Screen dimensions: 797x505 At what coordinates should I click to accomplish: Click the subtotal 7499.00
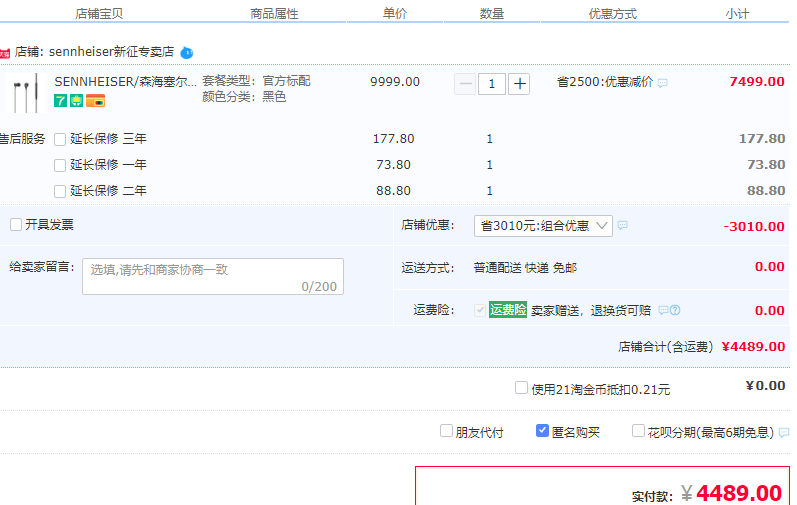pyautogui.click(x=757, y=82)
